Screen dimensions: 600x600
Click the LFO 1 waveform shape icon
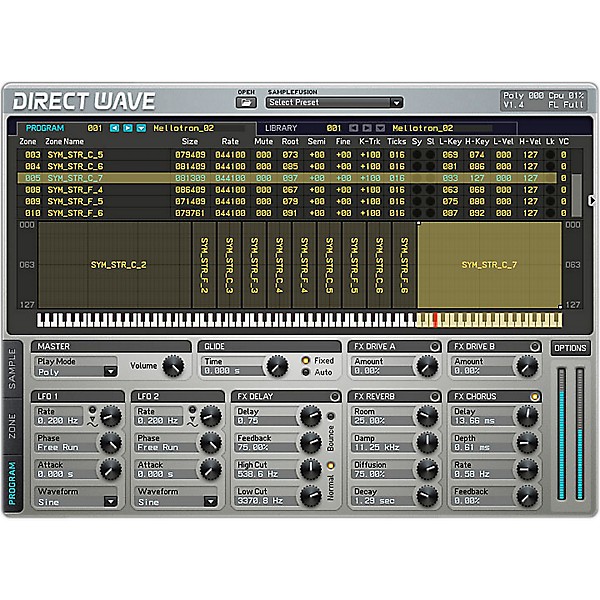point(93,422)
